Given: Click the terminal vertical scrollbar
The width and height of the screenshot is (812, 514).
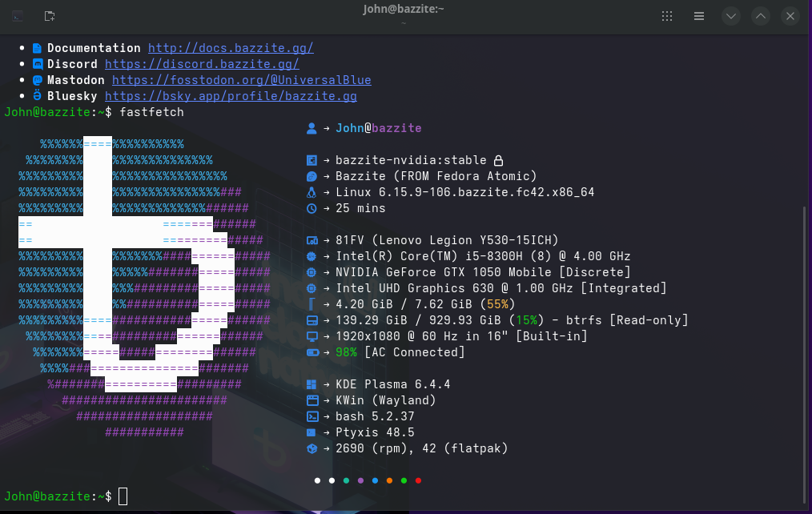Looking at the screenshot, I should tap(804, 355).
